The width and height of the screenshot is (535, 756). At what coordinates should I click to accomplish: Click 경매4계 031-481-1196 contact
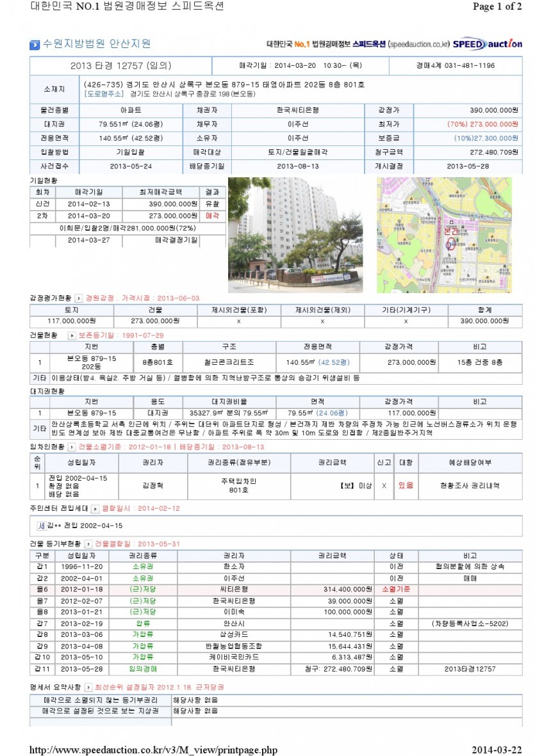[x=456, y=65]
